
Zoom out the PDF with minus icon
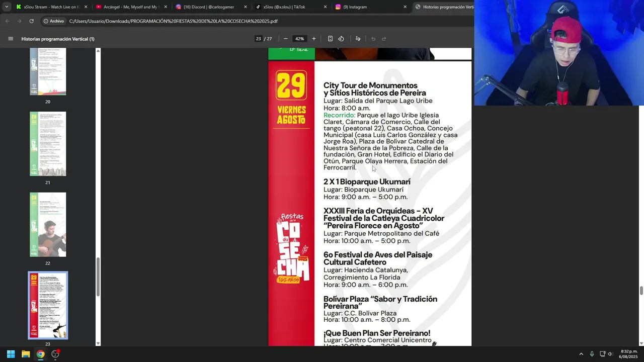286,39
